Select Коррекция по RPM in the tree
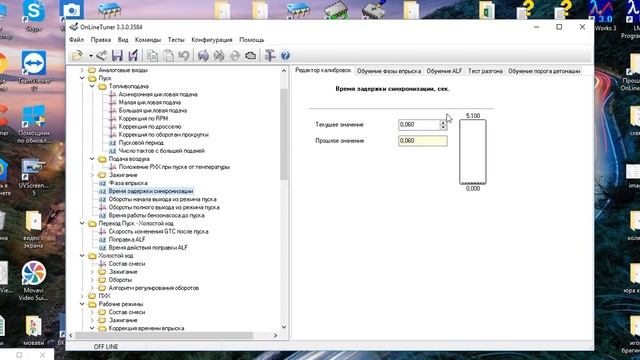 [143, 118]
